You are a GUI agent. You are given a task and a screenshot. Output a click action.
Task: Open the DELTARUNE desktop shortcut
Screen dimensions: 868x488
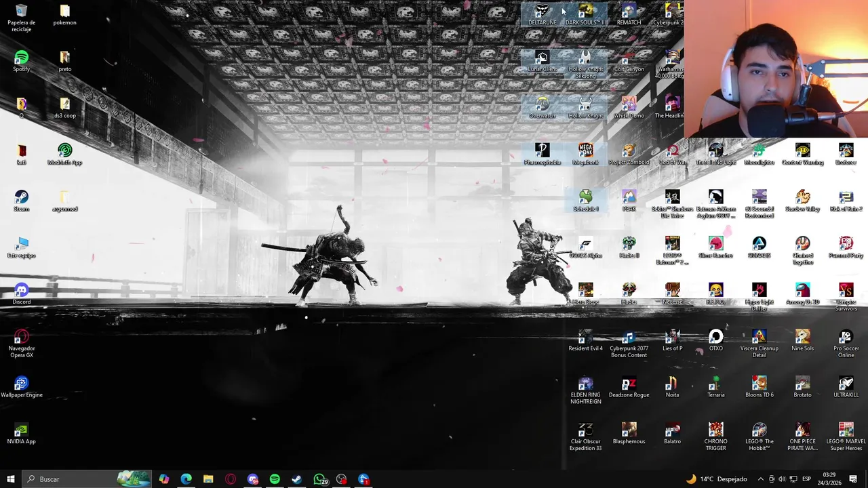[x=542, y=14]
